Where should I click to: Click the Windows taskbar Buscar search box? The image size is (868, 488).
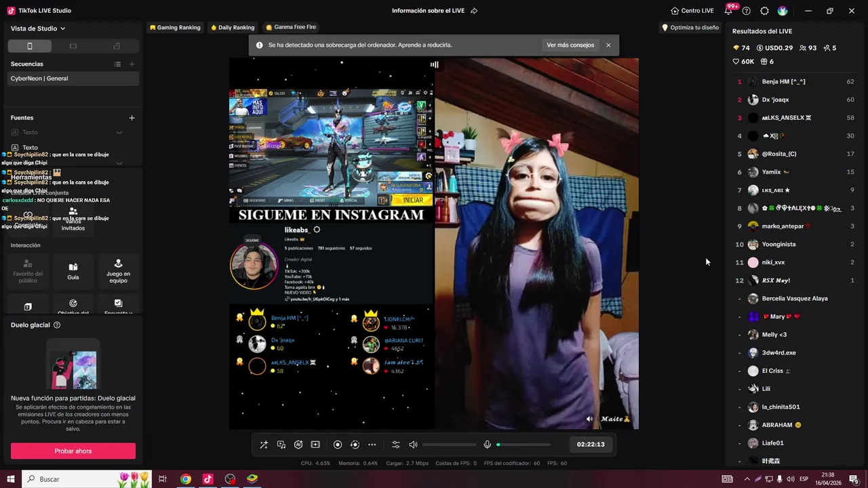tap(87, 479)
